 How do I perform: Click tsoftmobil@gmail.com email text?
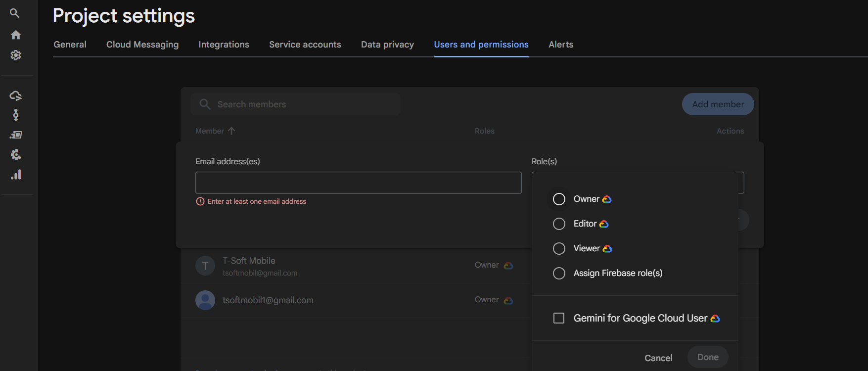pos(260,273)
